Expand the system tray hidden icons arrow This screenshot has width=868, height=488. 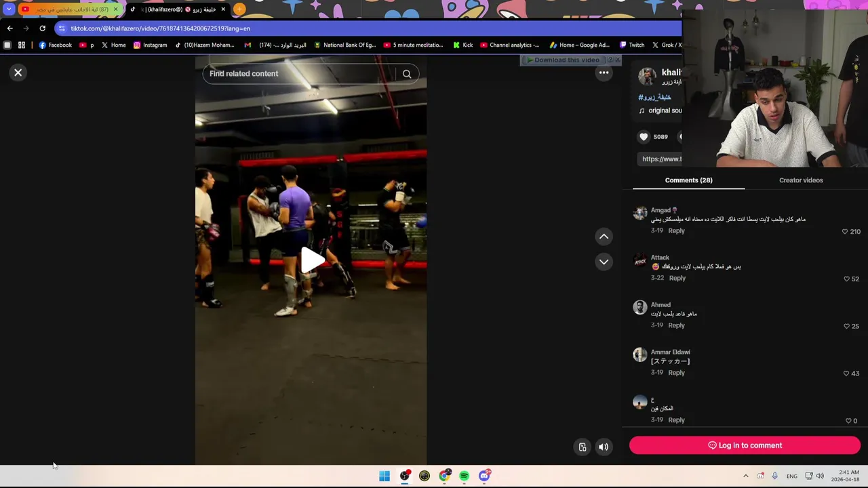click(x=746, y=476)
